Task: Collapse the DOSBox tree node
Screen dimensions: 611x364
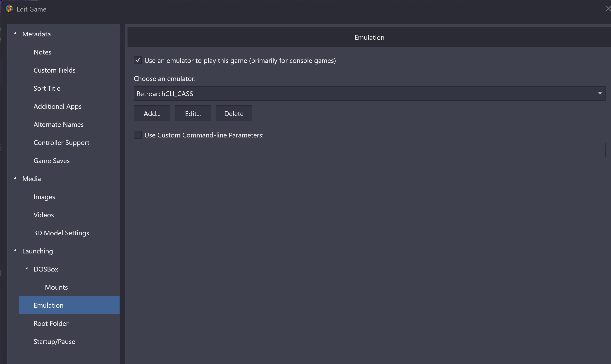Action: pos(26,269)
